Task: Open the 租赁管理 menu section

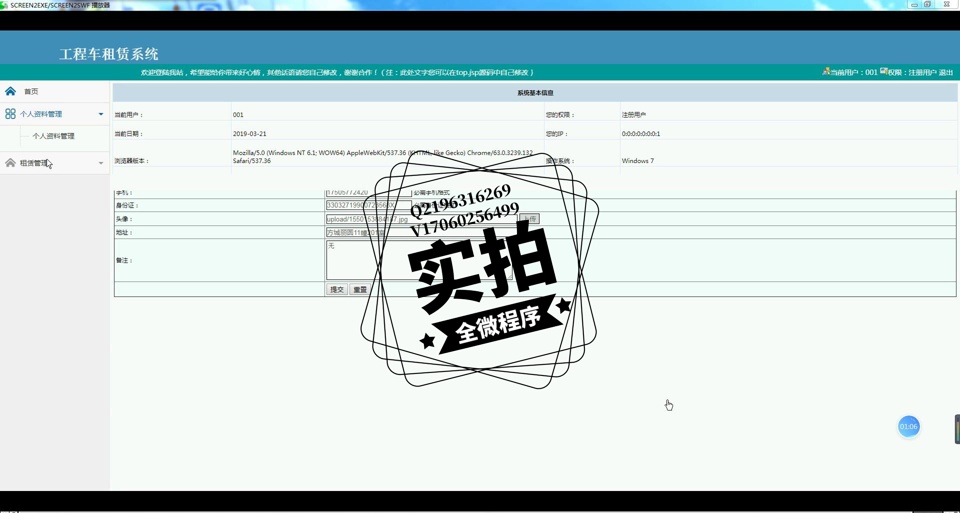Action: 34,163
